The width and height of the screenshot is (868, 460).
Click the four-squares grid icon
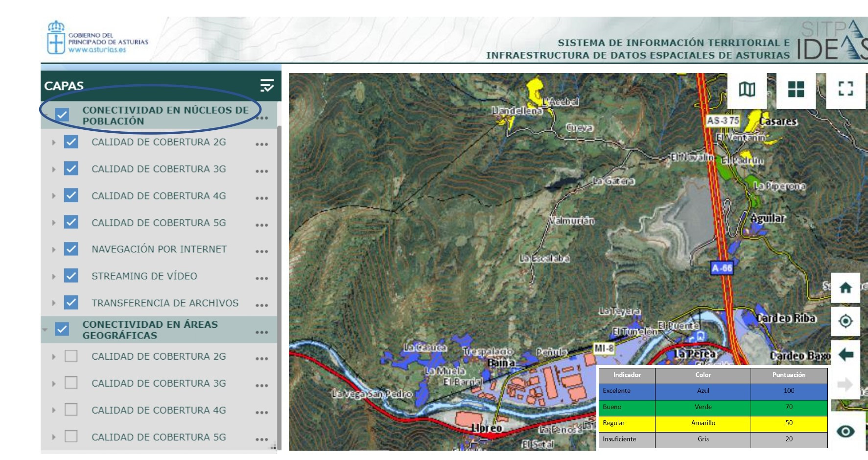796,90
